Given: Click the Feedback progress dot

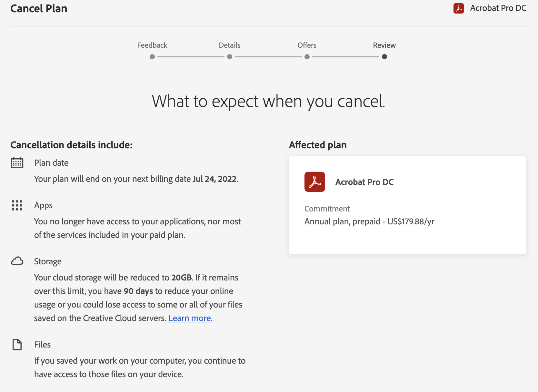Looking at the screenshot, I should click(152, 57).
